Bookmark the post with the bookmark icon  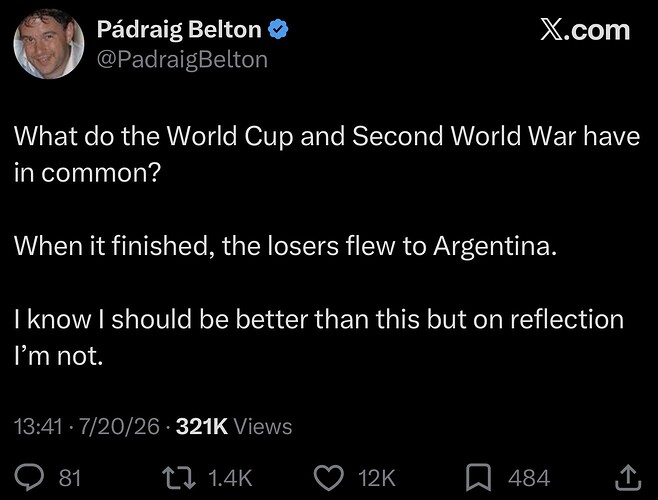pyautogui.click(x=478, y=478)
